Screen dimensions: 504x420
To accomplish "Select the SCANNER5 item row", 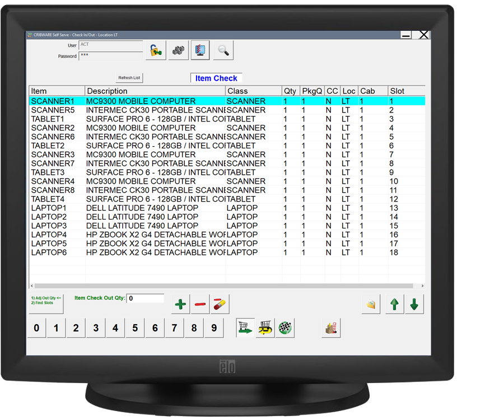I will coord(227,110).
